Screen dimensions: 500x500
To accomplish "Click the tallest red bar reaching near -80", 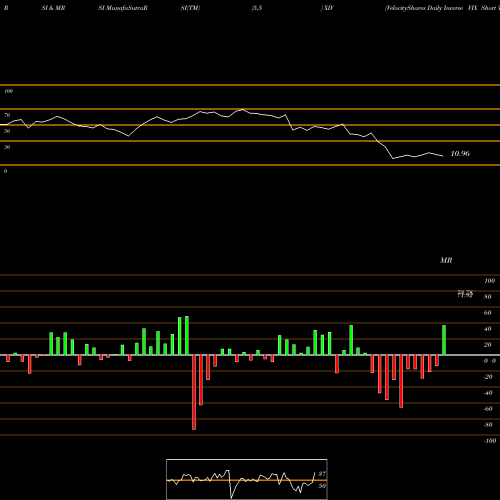I will (x=194, y=392).
